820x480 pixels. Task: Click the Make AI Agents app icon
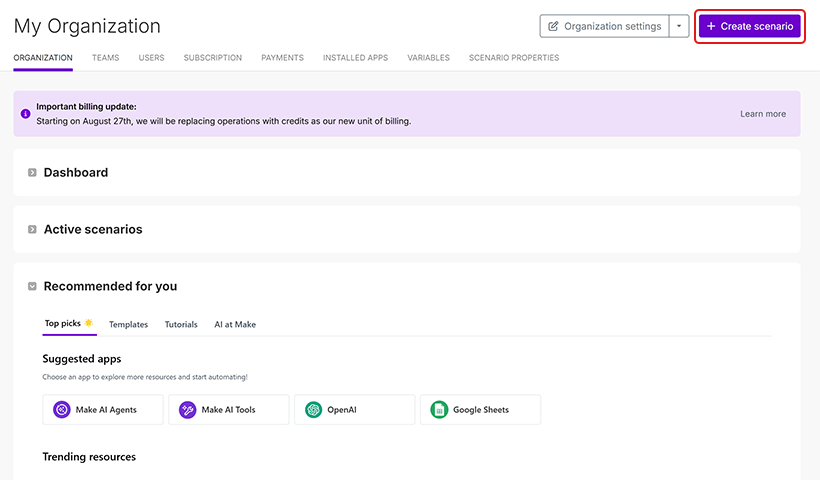point(62,410)
